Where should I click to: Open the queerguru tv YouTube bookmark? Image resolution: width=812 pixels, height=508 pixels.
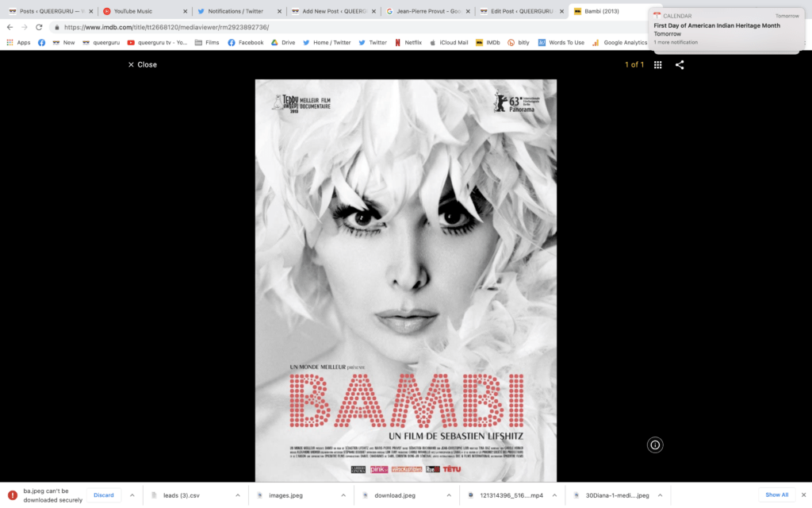[x=157, y=43]
